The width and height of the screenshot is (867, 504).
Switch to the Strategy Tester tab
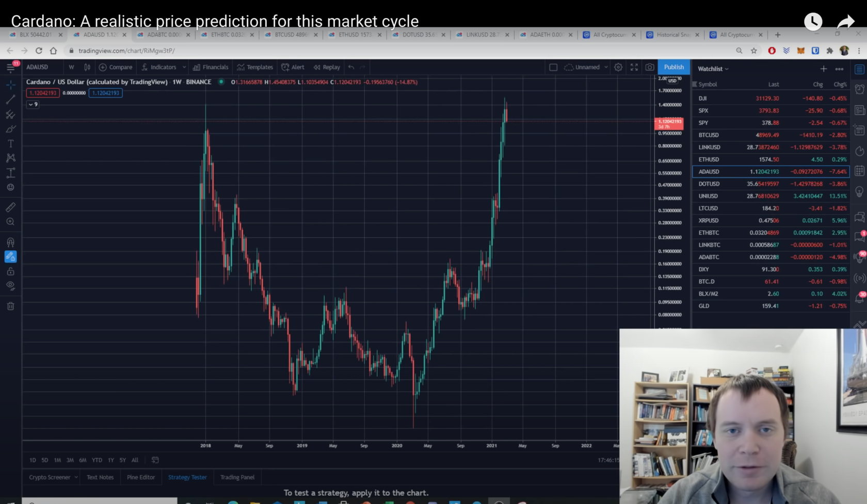[187, 477]
